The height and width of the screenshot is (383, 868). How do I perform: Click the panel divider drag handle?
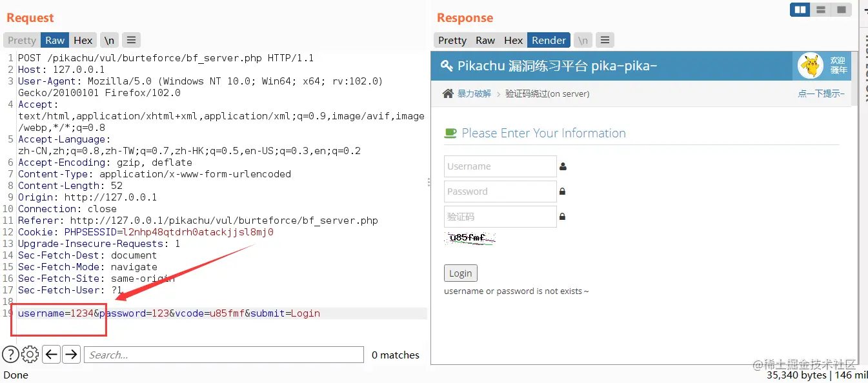(x=429, y=182)
